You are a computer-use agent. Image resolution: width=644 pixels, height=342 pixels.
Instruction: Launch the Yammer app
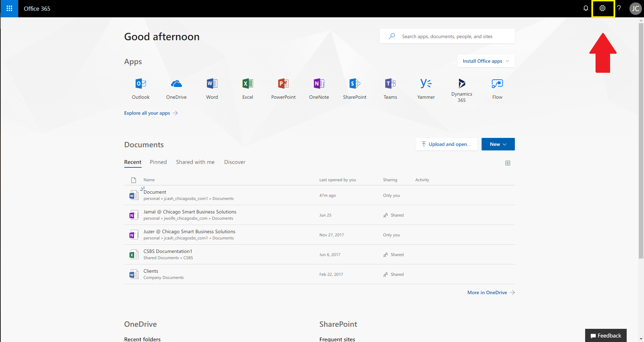click(426, 89)
